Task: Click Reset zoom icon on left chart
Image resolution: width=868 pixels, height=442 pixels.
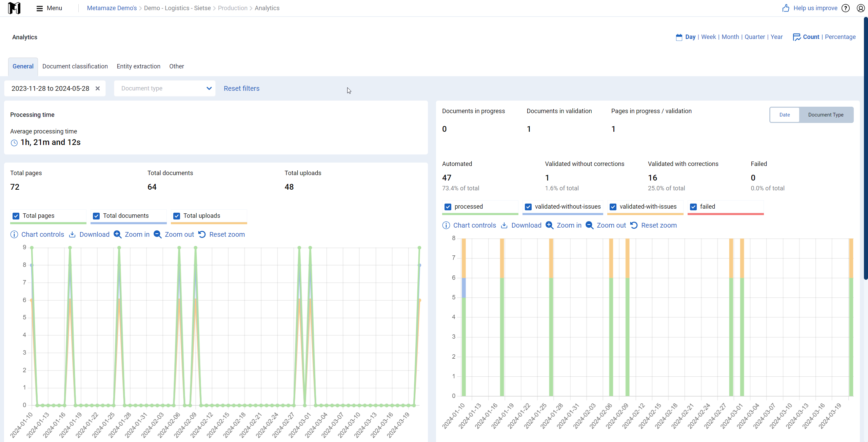Action: 202,234
